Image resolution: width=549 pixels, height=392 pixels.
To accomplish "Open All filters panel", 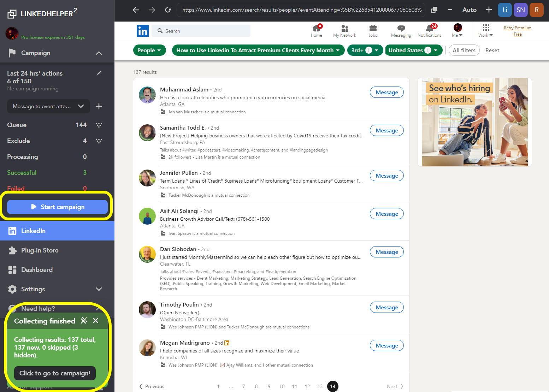I will tap(464, 50).
